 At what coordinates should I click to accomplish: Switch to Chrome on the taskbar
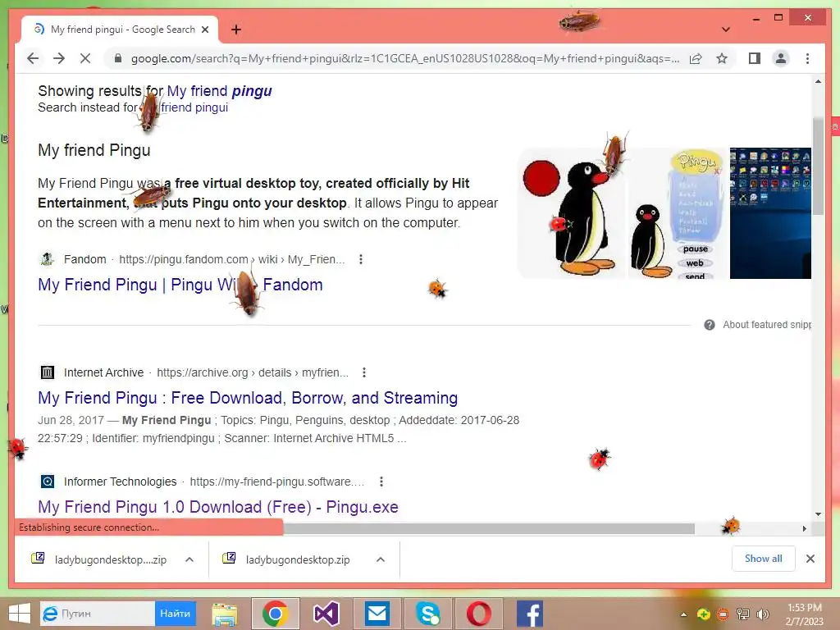pos(276,614)
